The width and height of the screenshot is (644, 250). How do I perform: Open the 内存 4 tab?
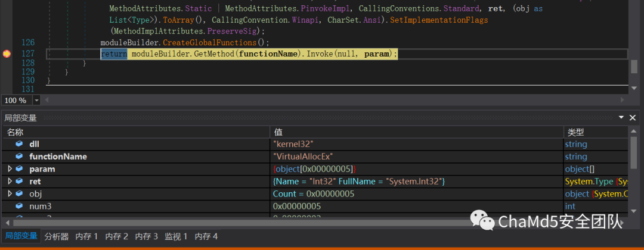(x=206, y=236)
